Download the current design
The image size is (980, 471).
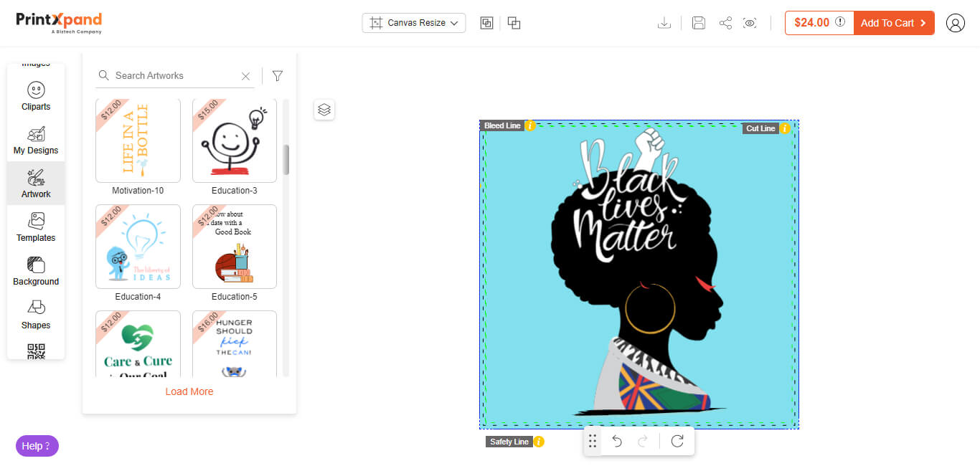pos(664,23)
